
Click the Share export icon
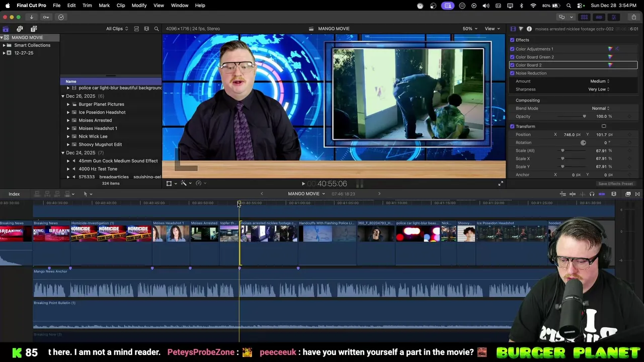633,17
